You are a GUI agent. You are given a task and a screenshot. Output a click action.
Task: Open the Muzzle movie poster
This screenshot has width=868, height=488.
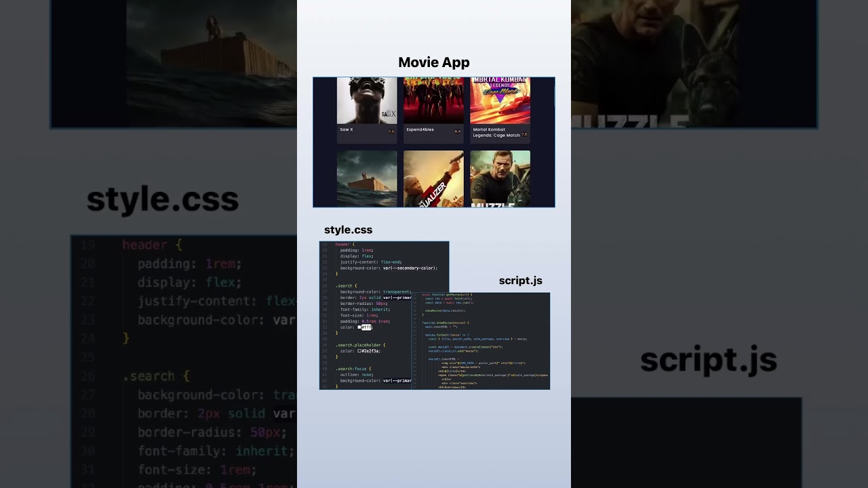(500, 178)
